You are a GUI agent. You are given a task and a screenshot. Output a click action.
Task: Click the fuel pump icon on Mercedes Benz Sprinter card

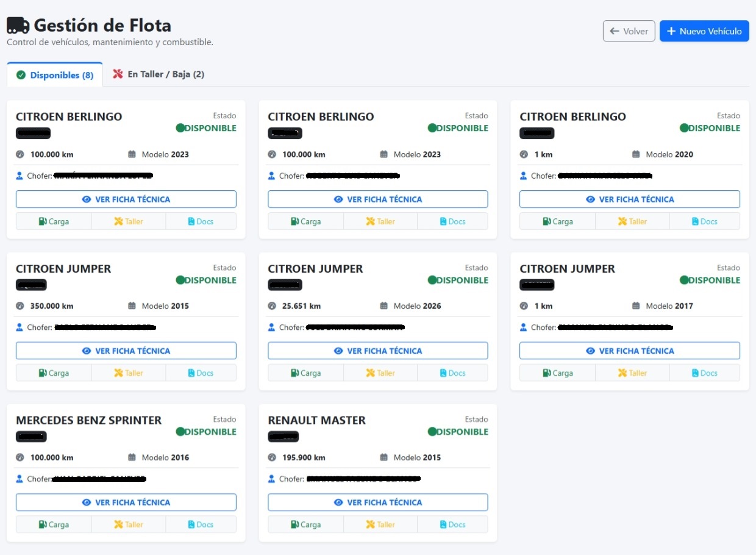[x=43, y=525]
